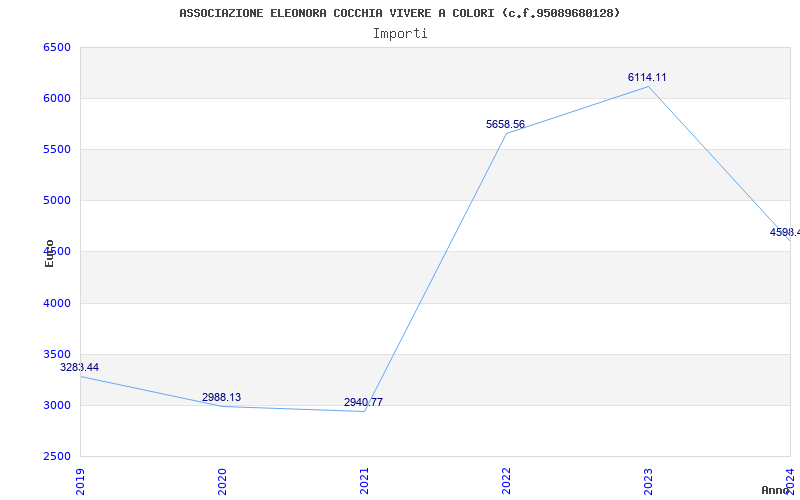Click the 2020 x-axis year label
This screenshot has width=800, height=500.
(222, 482)
